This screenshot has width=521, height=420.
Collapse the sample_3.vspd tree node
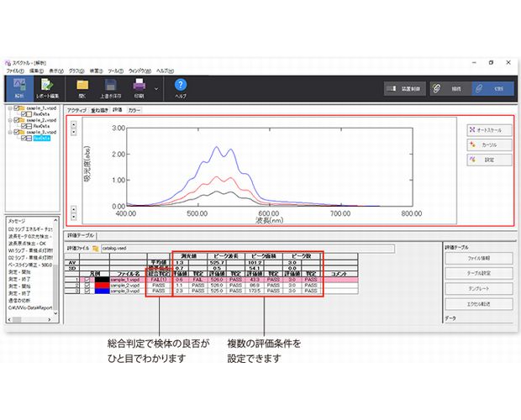(x=10, y=132)
